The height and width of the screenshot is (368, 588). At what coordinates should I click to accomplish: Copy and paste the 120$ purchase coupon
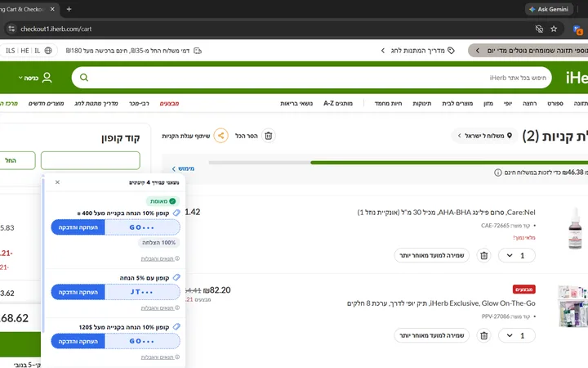click(x=78, y=341)
